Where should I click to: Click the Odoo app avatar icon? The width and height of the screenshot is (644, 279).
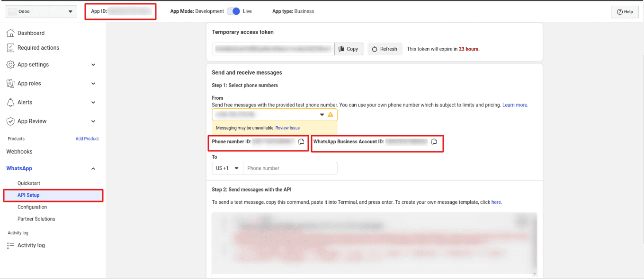coord(12,11)
